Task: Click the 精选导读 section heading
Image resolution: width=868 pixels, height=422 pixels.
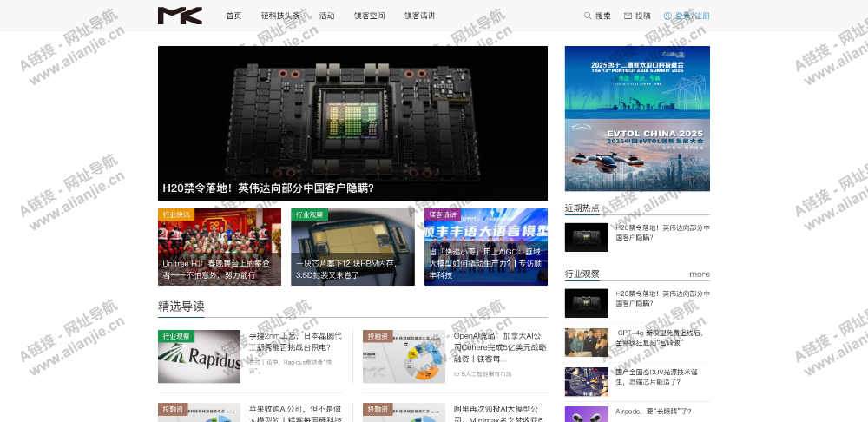Action: coord(181,307)
